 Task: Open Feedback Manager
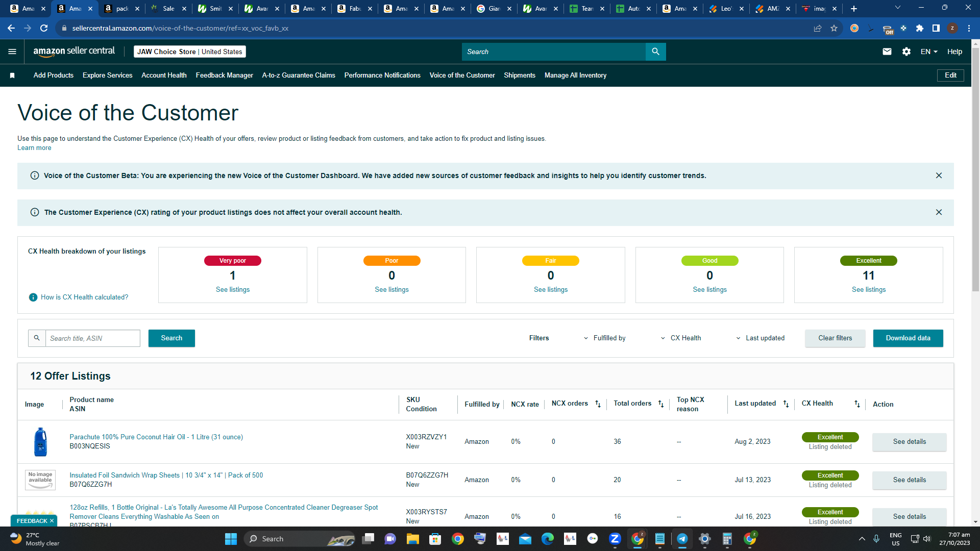(x=225, y=76)
